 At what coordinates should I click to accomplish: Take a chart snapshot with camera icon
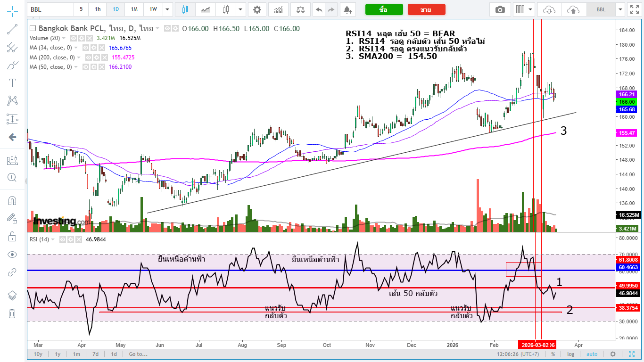[500, 9]
